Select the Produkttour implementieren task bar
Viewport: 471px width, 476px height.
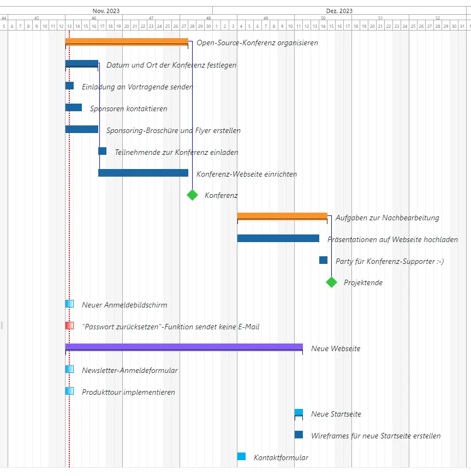(69, 390)
